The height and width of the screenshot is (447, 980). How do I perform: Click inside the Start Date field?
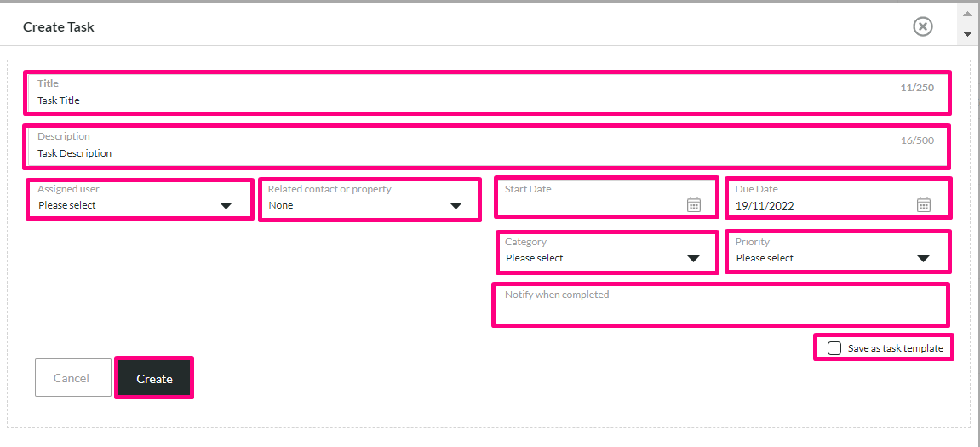(605, 198)
